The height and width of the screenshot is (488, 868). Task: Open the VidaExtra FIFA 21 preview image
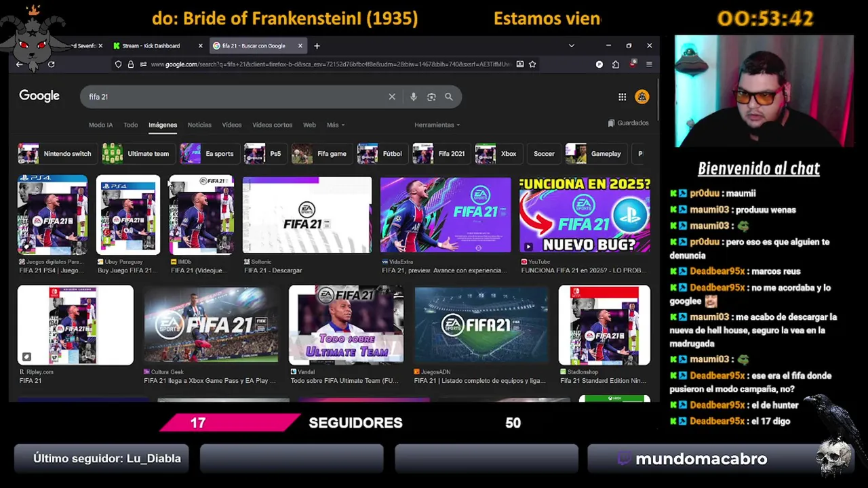[x=446, y=215]
